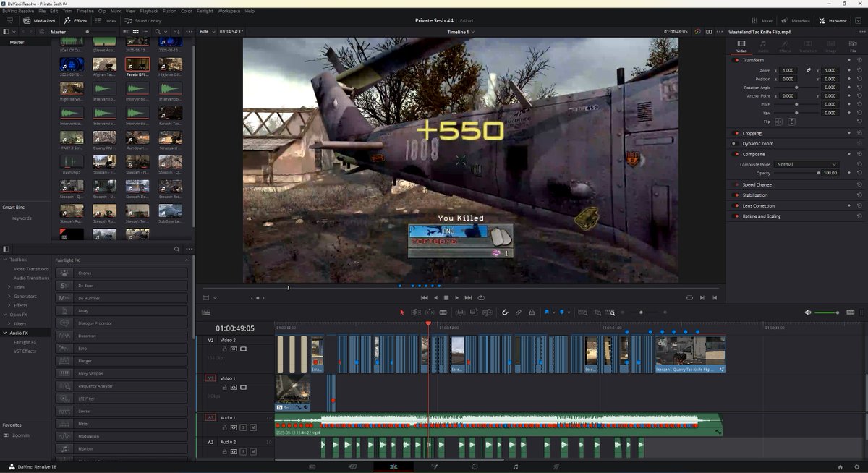The width and height of the screenshot is (868, 473).
Task: Add a blue marker at playhead
Action: pos(563,312)
